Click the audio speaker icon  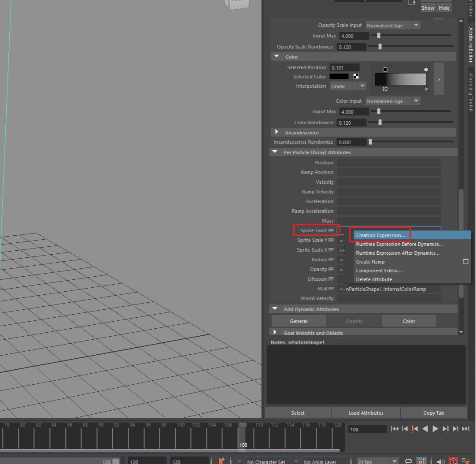point(440,461)
